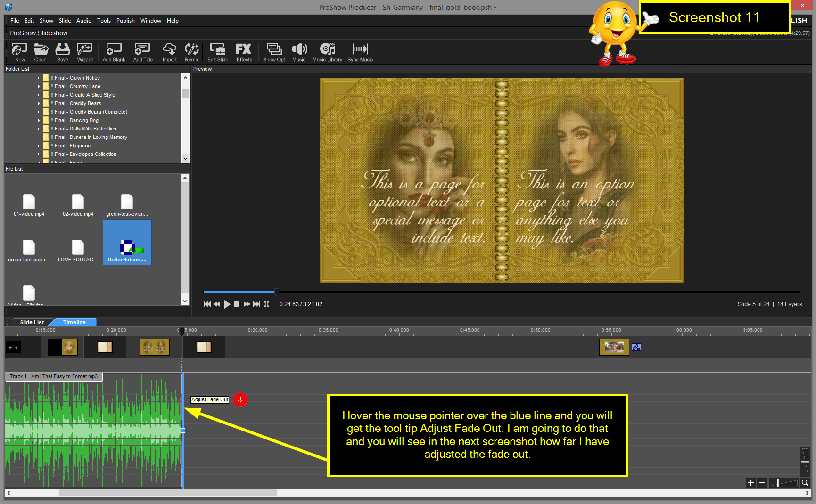Jump to end of show in preview
This screenshot has width=816, height=504.
(x=256, y=304)
